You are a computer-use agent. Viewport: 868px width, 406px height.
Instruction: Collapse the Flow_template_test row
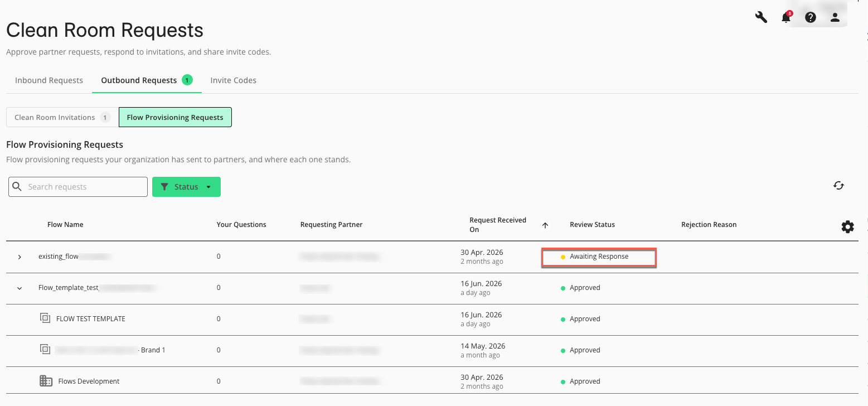pyautogui.click(x=20, y=288)
